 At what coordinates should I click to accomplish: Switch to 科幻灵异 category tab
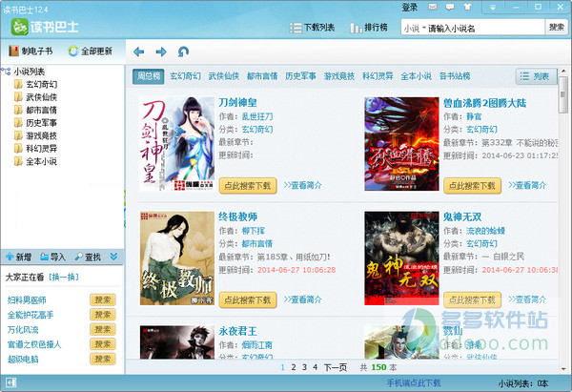click(378, 76)
